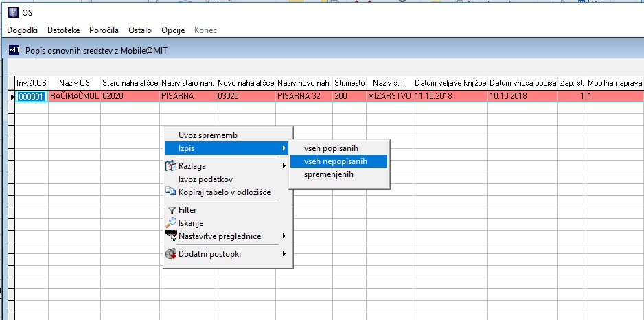The image size is (644, 320).
Task: Open the Poročila menu
Action: pyautogui.click(x=104, y=30)
